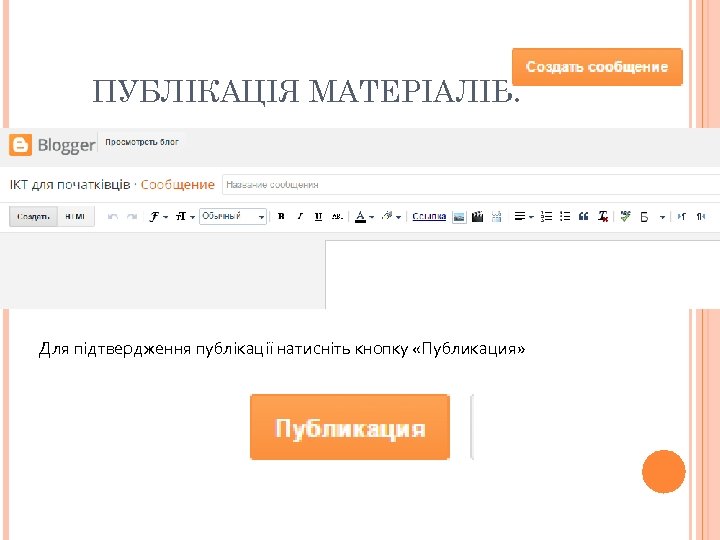Viewport: 720px width, 540px height.
Task: Apply bold formatting
Action: [281, 217]
